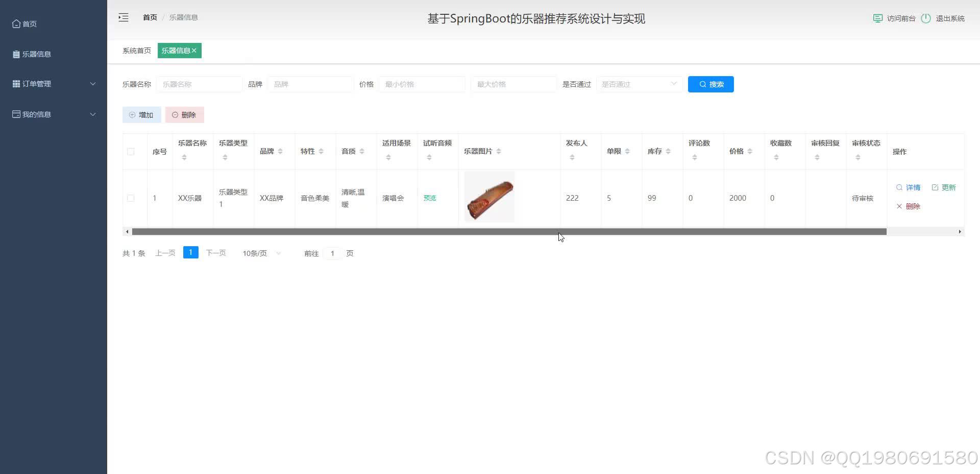Viewport: 980px width, 474px height.
Task: Click the 预览 audio preview link
Action: click(x=429, y=198)
